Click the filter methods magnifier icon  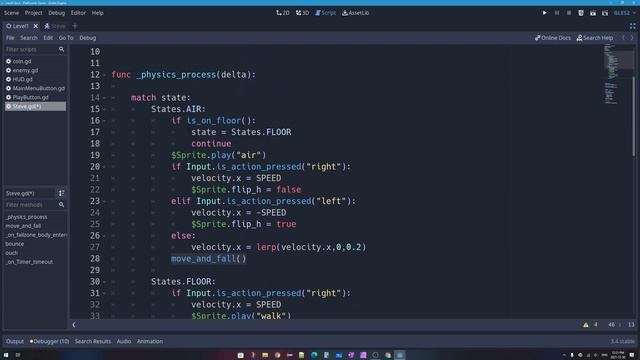[x=61, y=204]
